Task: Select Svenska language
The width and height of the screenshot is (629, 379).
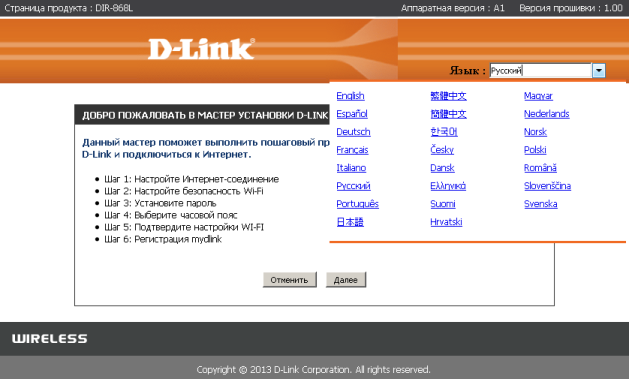Action: coord(540,204)
